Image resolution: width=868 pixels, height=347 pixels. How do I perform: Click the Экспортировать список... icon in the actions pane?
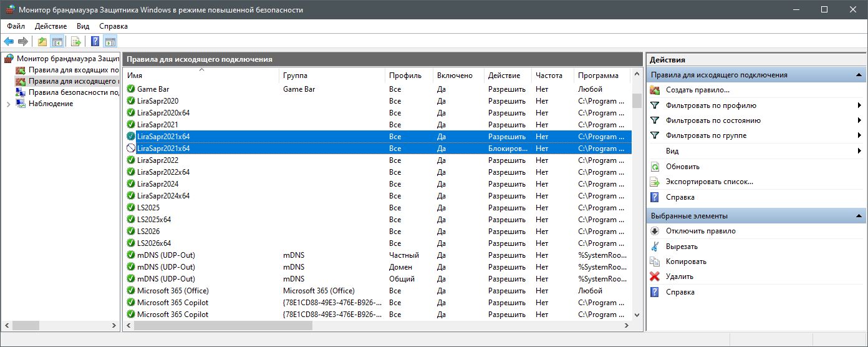coord(655,182)
